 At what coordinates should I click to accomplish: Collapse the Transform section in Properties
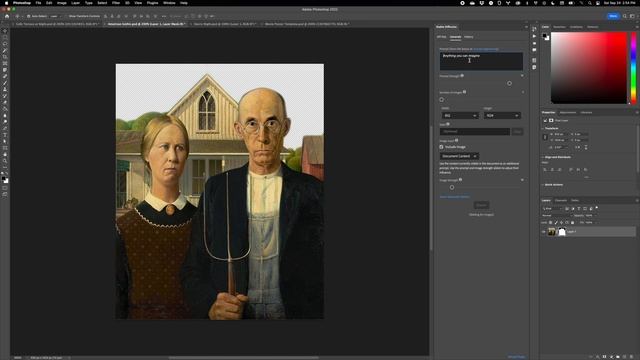pos(543,128)
